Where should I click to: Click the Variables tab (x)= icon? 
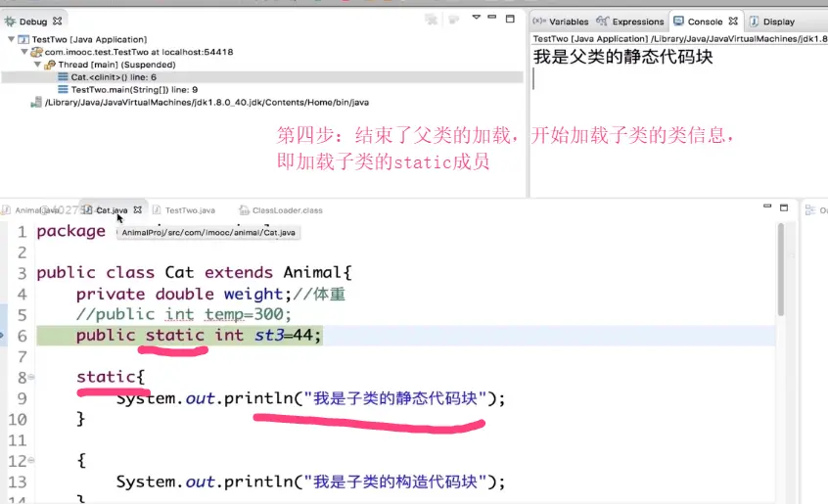click(x=539, y=22)
